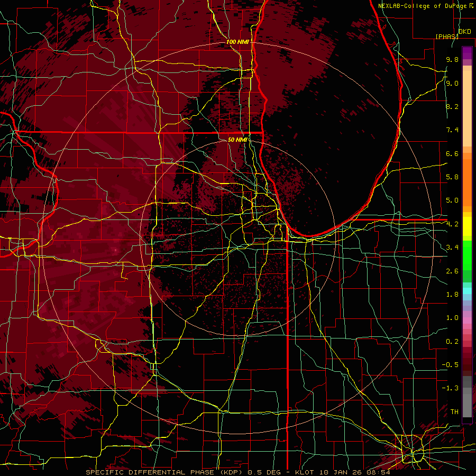This screenshot has height=476, width=476.
Task: Click the 9.0 value on the color scale
Action: point(452,83)
